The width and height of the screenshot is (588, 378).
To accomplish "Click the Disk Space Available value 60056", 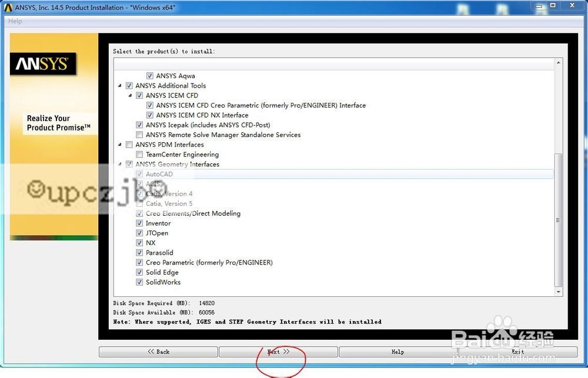I will tap(206, 312).
